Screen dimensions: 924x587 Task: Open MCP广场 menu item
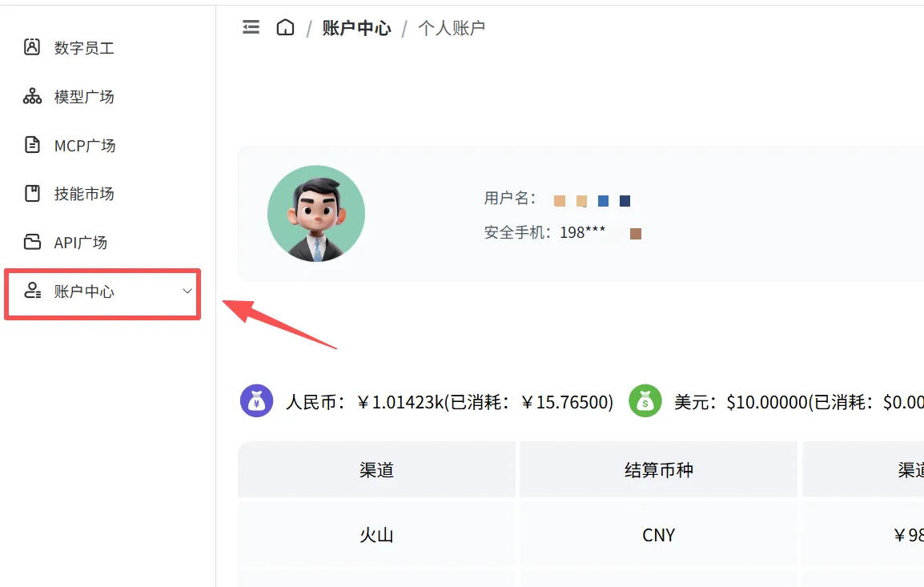85,146
